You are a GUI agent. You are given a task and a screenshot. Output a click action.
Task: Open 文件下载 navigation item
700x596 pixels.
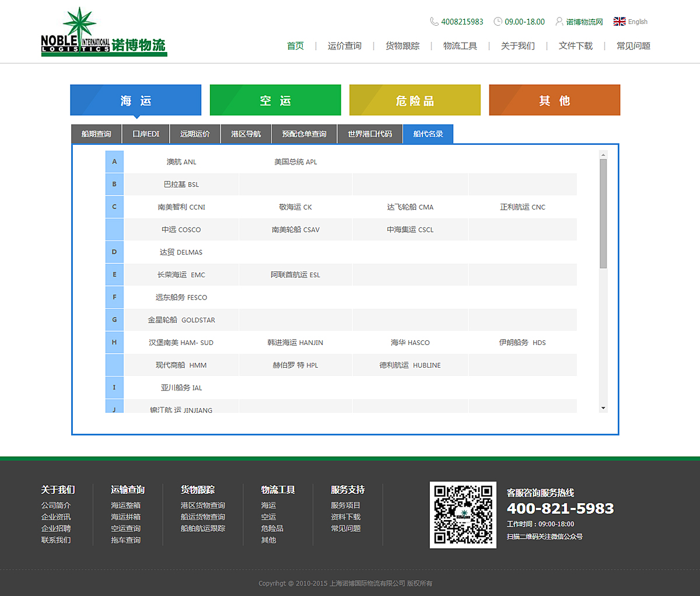[x=576, y=46]
